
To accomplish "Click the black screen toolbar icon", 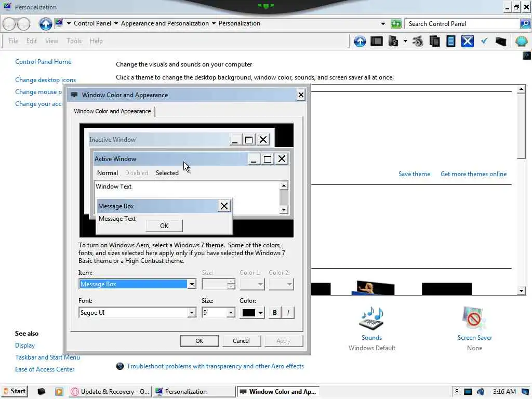I will point(377,42).
